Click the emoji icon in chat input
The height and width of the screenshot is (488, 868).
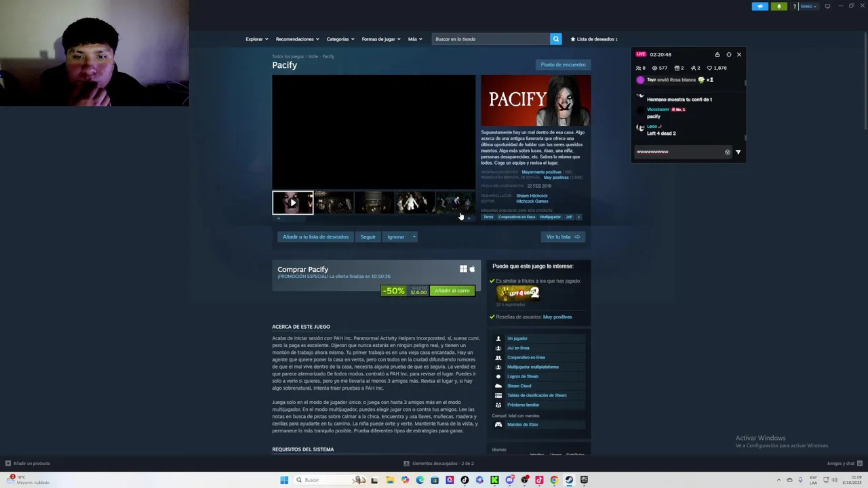(x=728, y=152)
